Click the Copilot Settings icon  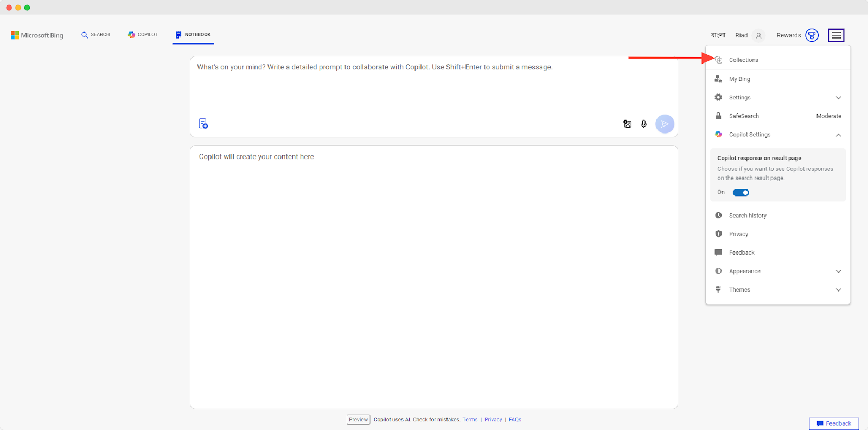(718, 134)
